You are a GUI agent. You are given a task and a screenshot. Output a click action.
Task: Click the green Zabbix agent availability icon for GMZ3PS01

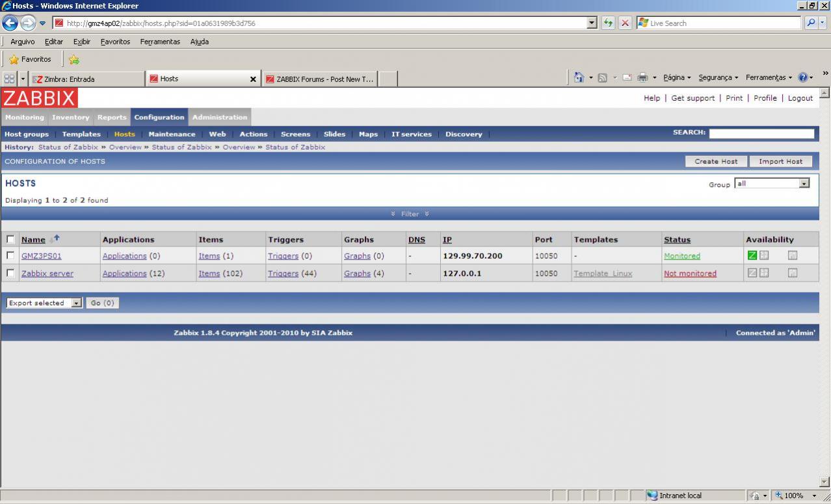click(x=752, y=256)
